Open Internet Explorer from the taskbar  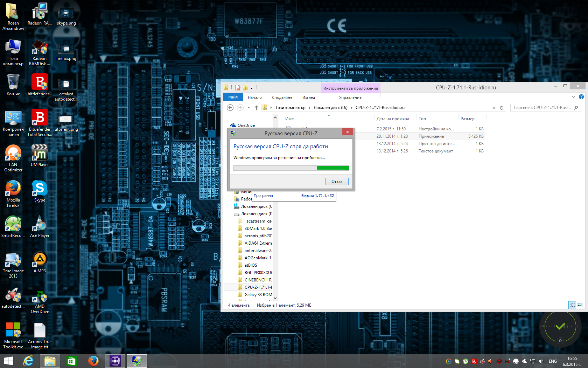pos(28,361)
